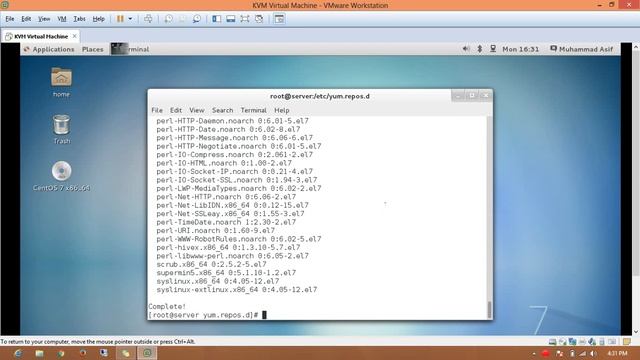Click the VMware hard disk status icon
This screenshot has width=640, height=360.
click(x=552, y=341)
